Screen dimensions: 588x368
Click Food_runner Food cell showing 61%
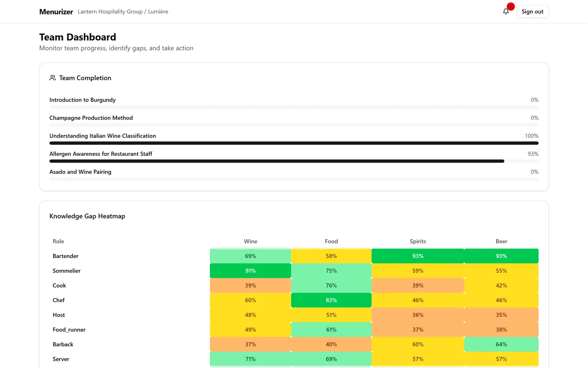point(331,330)
